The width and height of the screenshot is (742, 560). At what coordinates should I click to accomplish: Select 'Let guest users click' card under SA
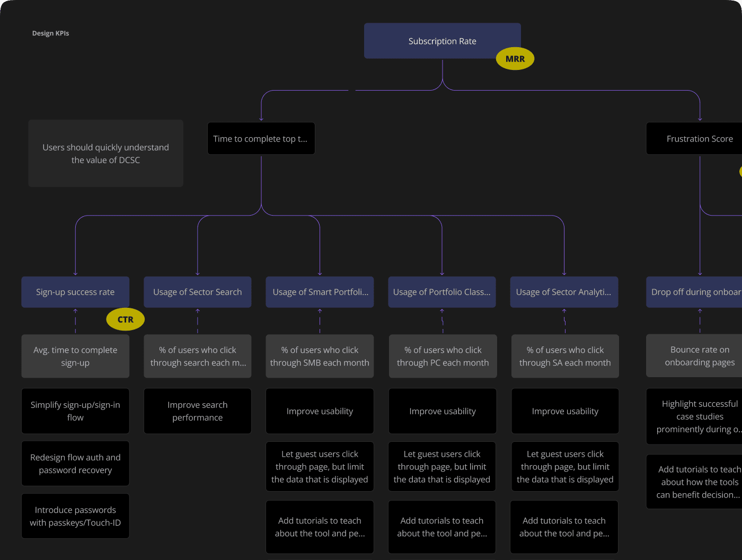tap(565, 467)
